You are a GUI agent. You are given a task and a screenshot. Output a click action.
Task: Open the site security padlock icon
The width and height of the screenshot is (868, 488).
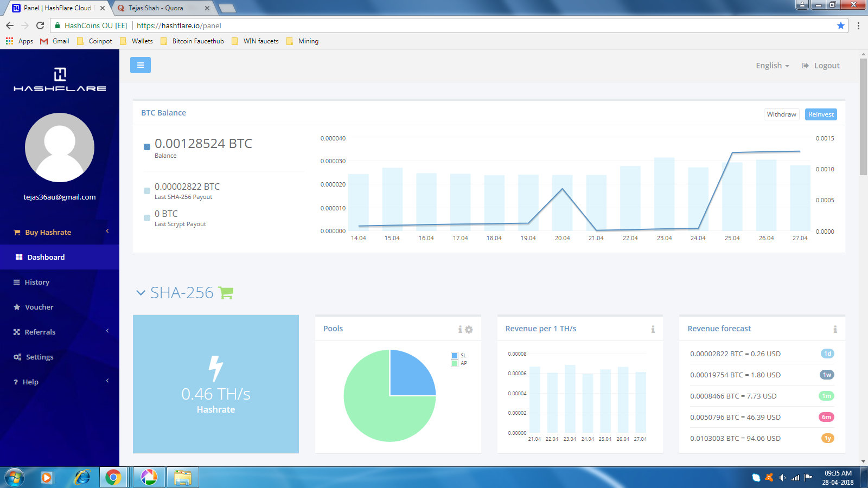click(x=58, y=25)
